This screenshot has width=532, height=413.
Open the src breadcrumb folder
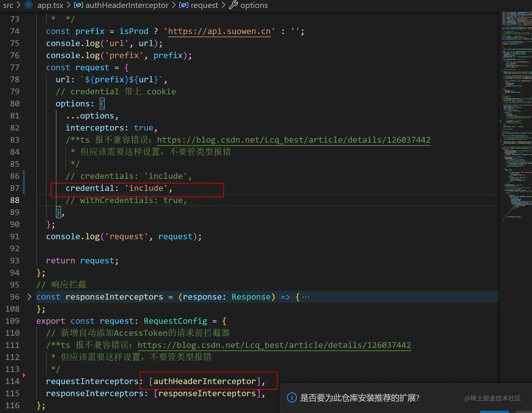(8, 5)
